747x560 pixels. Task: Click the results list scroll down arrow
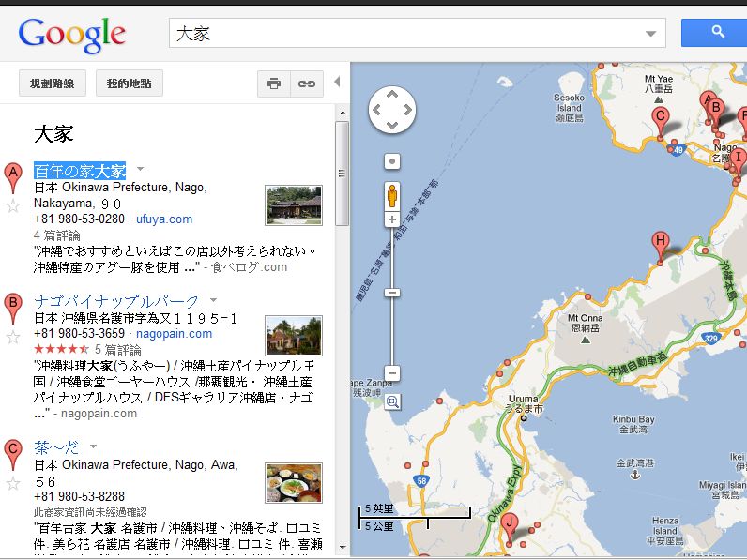coord(342,548)
